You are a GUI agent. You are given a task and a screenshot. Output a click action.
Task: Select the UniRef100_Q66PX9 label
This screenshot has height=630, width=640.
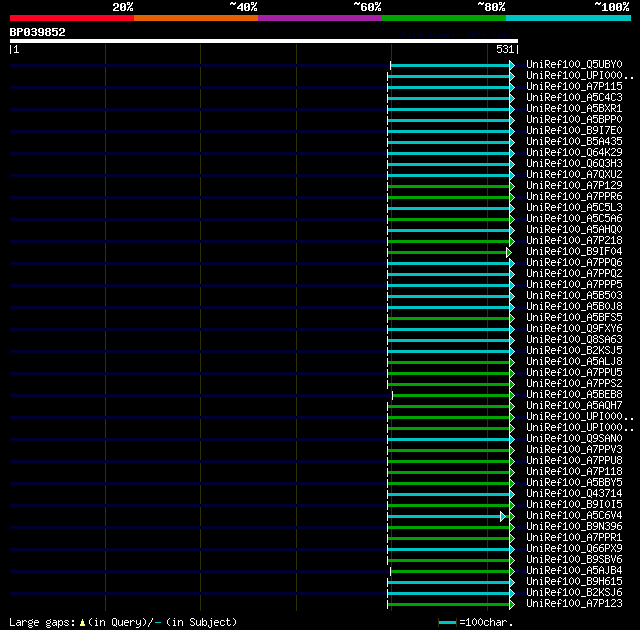click(x=574, y=549)
